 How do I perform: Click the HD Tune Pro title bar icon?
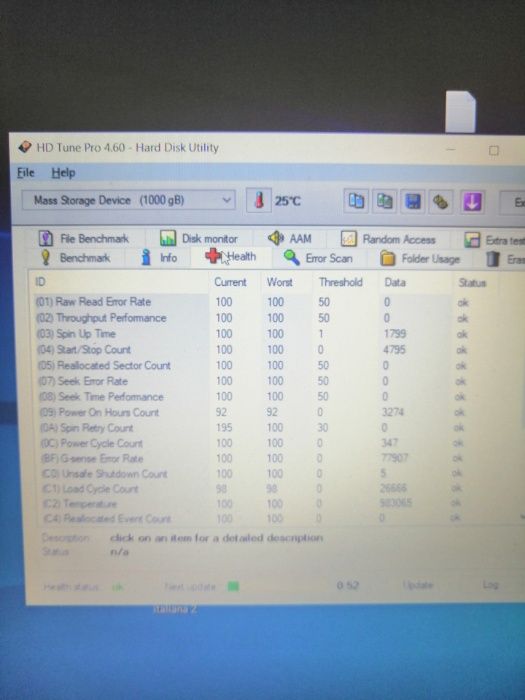(25, 147)
